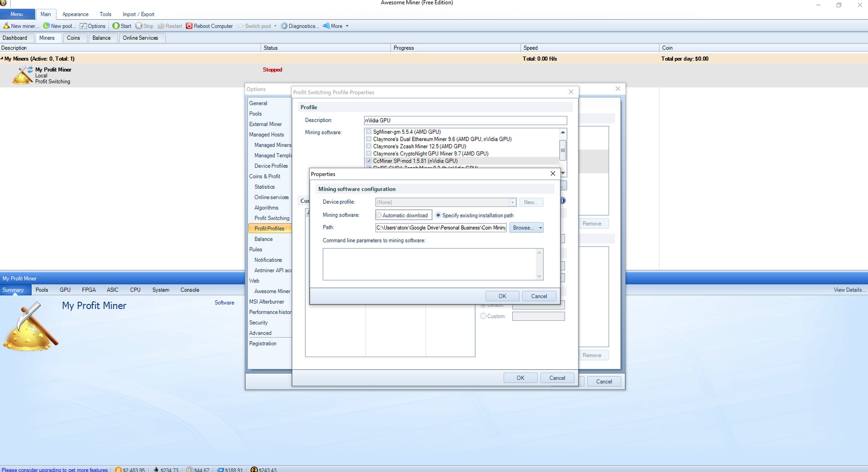The height and width of the screenshot is (472, 868).
Task: Click the New miner pickaxe icon in toolbar
Action: point(6,26)
